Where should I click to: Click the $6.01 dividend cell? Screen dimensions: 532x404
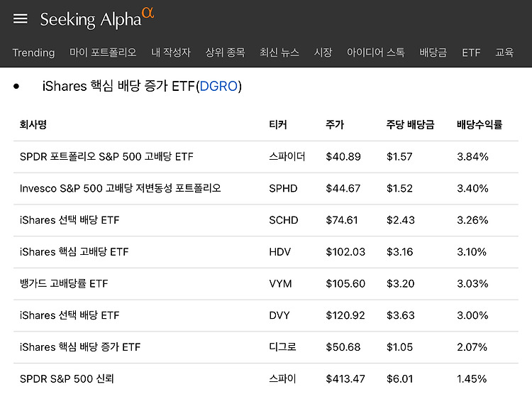pyautogui.click(x=399, y=379)
